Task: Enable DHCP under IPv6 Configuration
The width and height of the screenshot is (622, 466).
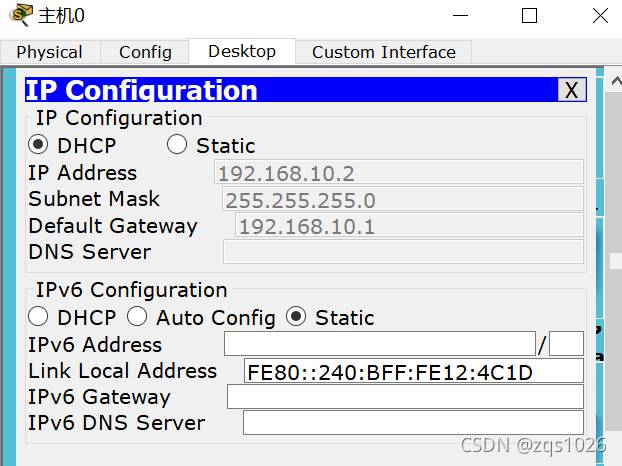Action: pos(39,317)
